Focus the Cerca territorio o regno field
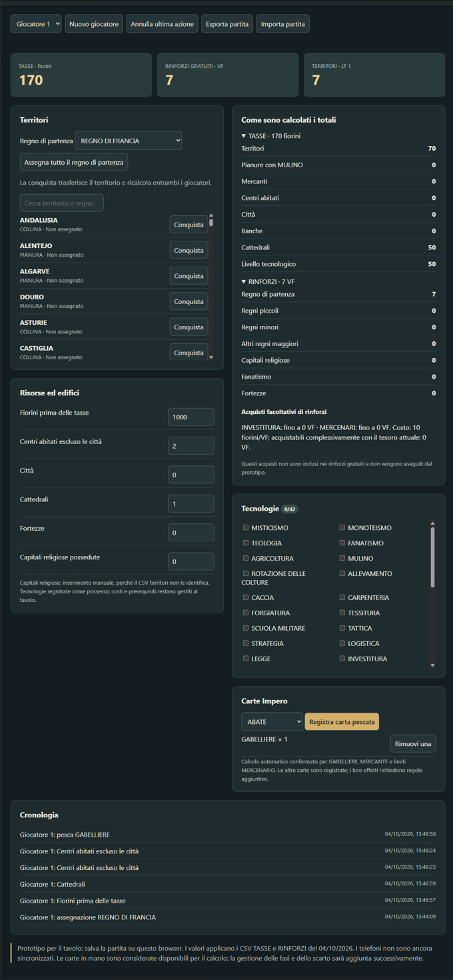Viewport: 453px width, 980px height. 62,203
